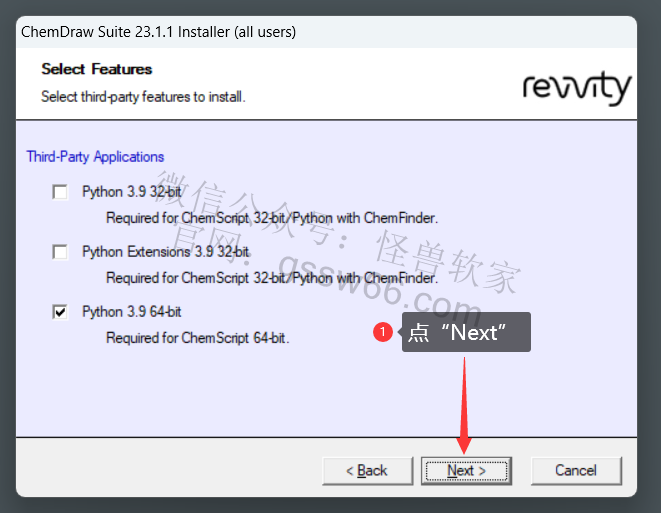The height and width of the screenshot is (513, 661).
Task: Proceed with the Next > button
Action: point(466,470)
